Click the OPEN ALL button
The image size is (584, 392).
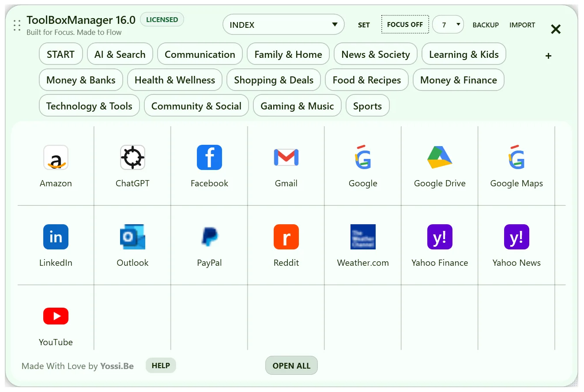click(291, 366)
